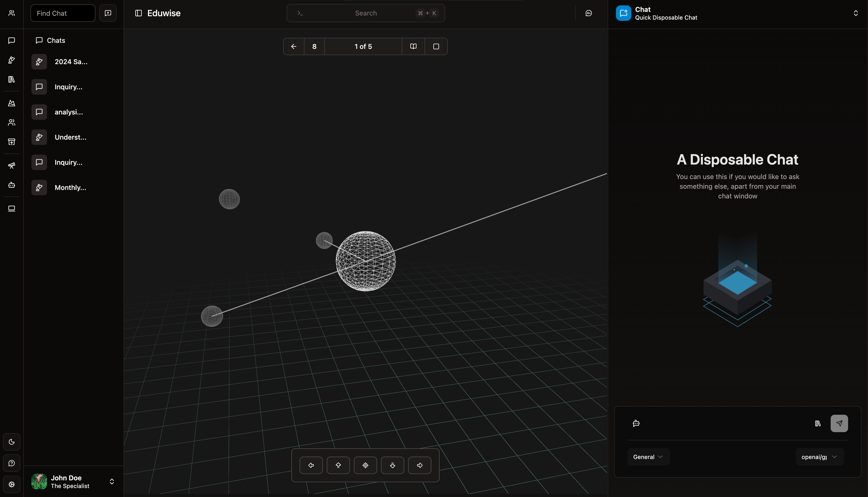
Task: Click the back arrow button in the pager
Action: pyautogui.click(x=294, y=46)
